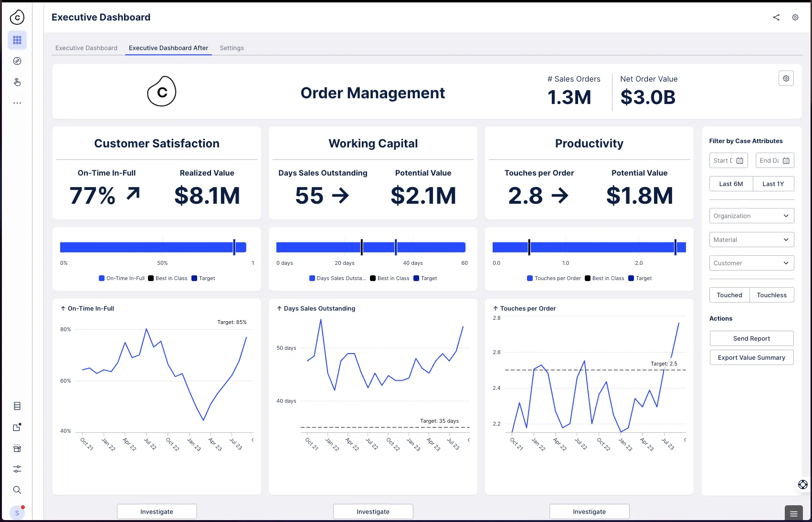
Task: Click the hand pointer action icon
Action: coord(17,82)
